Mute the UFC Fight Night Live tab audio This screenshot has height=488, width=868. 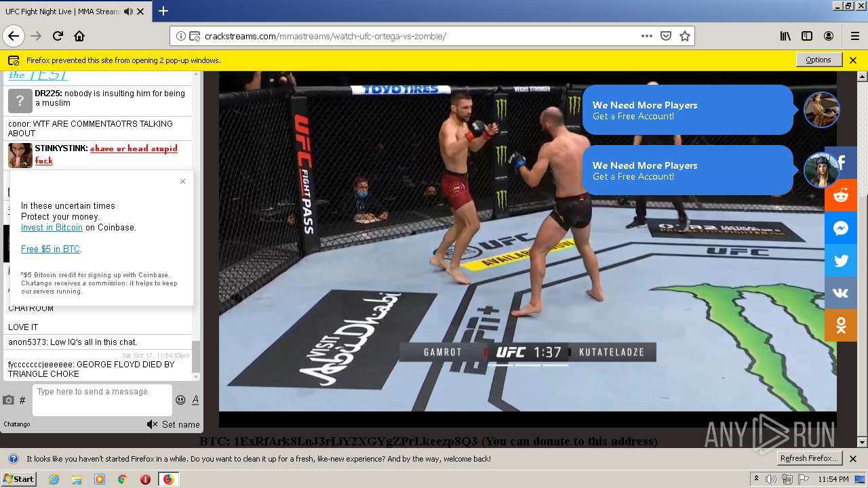tap(129, 12)
